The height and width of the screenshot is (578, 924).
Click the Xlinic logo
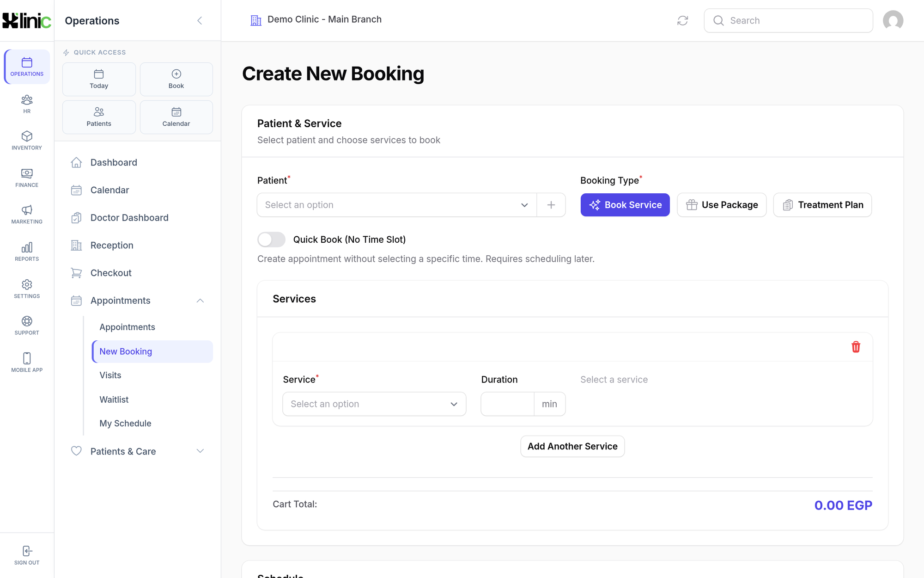[x=26, y=20]
